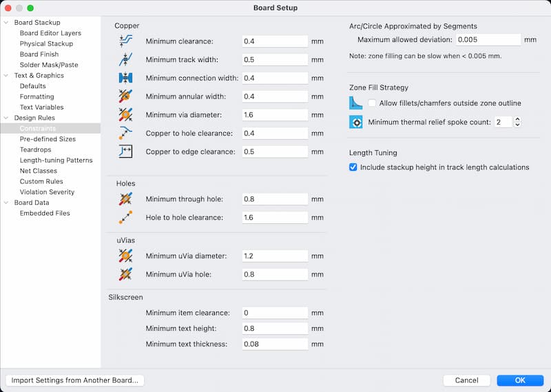Enable fillets/chamfers outside zone outline checkbox
This screenshot has width=551, height=392.
click(373, 103)
